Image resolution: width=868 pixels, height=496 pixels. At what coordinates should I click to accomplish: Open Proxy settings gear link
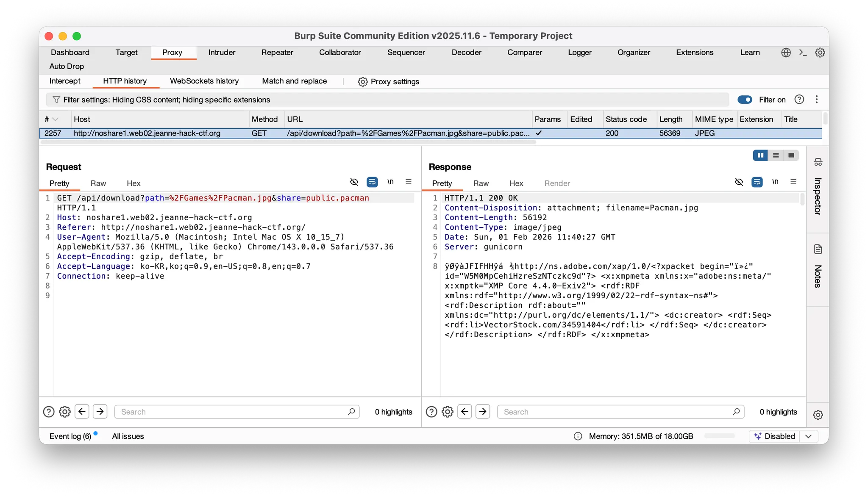(389, 82)
